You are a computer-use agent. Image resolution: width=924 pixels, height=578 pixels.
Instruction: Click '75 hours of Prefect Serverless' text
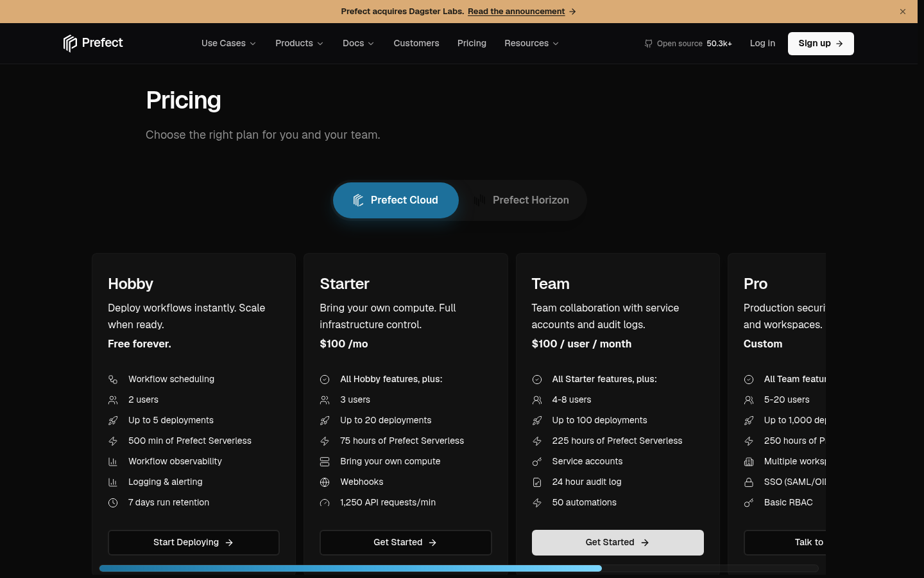pos(402,441)
